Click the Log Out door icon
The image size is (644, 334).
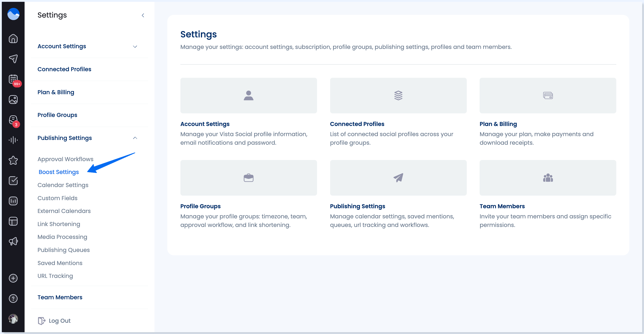(41, 321)
